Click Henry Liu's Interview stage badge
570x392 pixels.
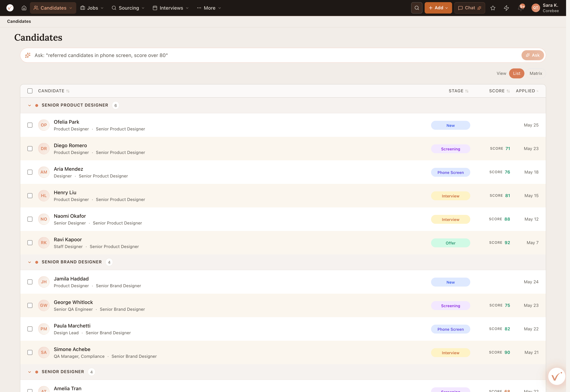click(x=450, y=196)
